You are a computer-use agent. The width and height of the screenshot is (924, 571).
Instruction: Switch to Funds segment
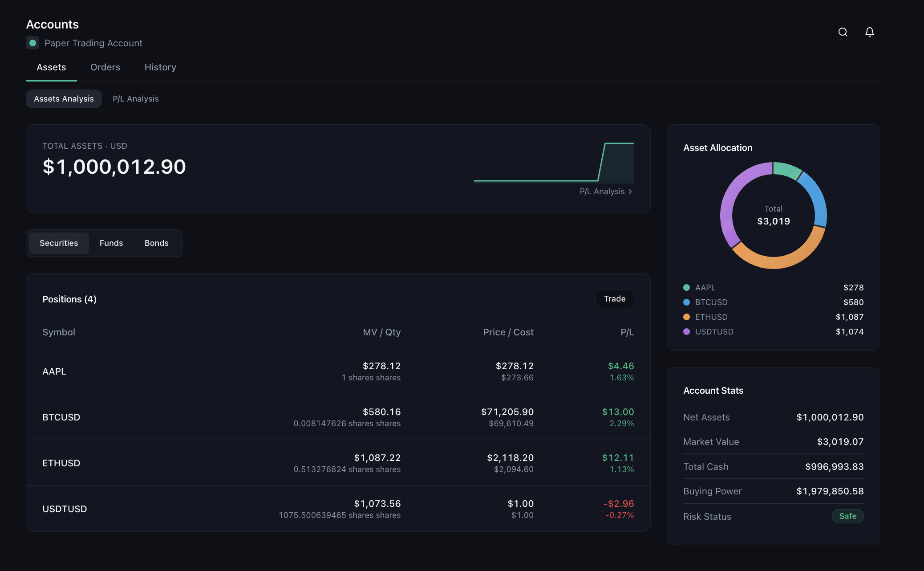click(x=111, y=243)
